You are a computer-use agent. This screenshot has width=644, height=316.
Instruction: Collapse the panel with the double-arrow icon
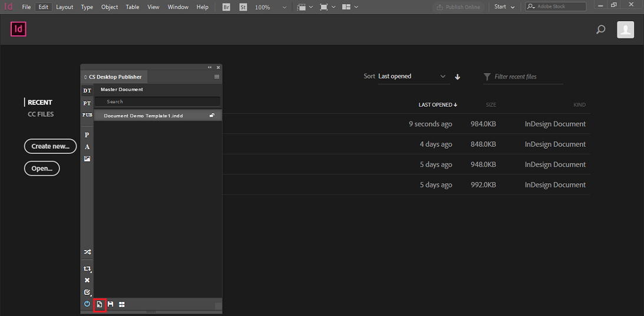coord(210,67)
